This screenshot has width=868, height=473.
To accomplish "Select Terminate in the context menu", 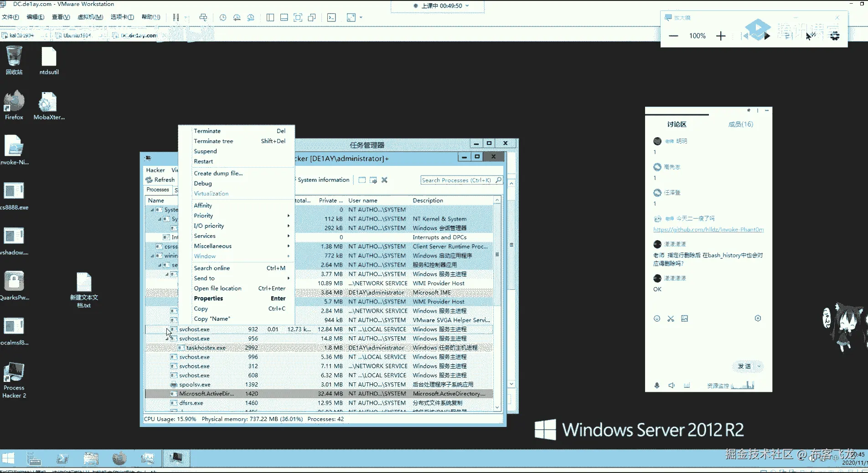I will [x=236, y=131].
